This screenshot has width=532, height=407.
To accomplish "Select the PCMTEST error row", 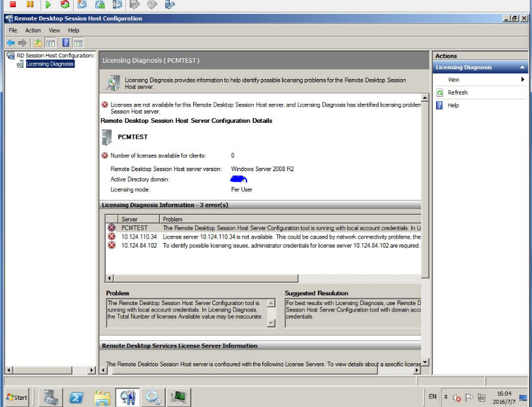I will click(263, 228).
